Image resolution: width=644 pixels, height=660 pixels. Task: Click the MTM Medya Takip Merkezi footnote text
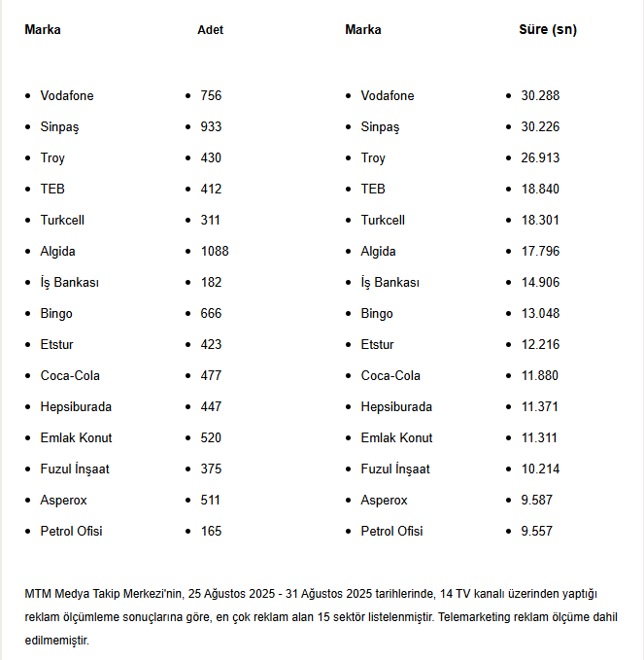click(321, 617)
